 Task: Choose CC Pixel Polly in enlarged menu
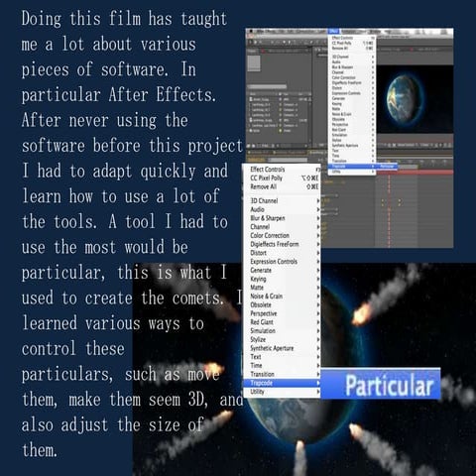(282, 178)
